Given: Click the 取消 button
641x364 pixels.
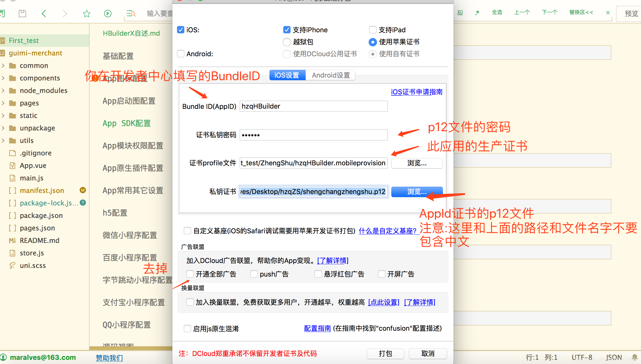Looking at the screenshot, I should pos(428,354).
